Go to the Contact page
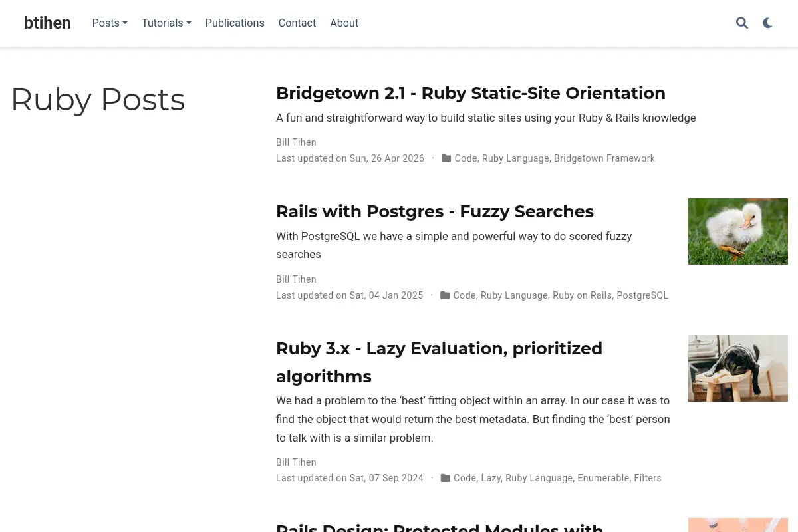The width and height of the screenshot is (798, 532). pos(297,23)
